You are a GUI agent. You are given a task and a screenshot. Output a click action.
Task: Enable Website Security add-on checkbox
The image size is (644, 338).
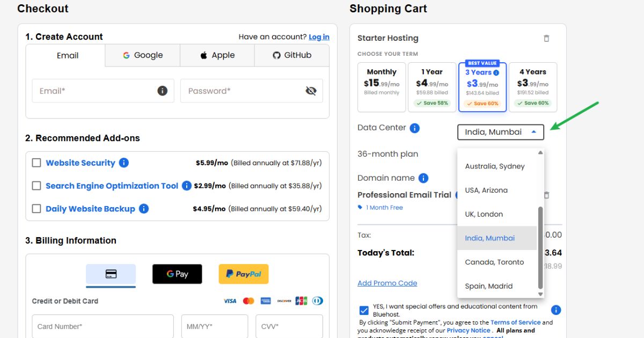pyautogui.click(x=36, y=163)
